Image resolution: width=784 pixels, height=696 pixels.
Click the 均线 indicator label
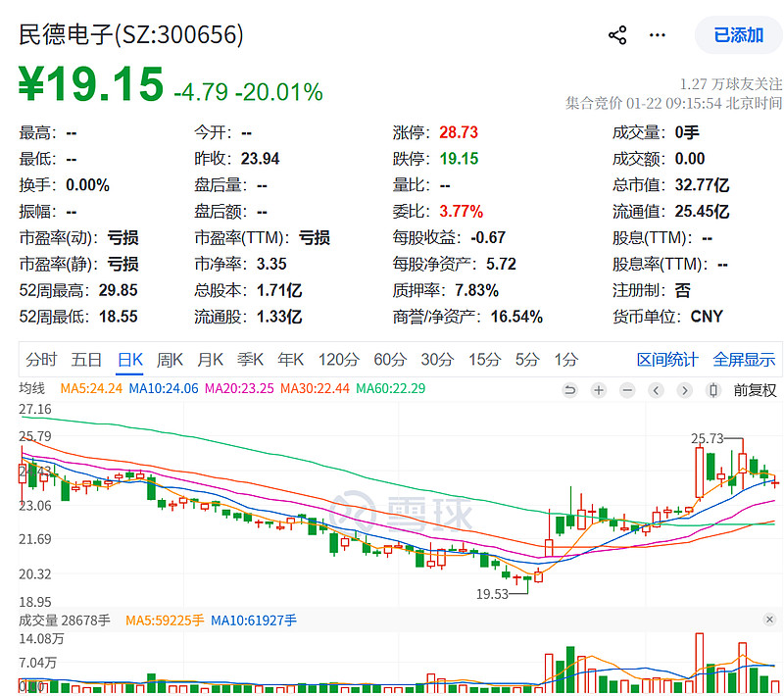pyautogui.click(x=32, y=388)
